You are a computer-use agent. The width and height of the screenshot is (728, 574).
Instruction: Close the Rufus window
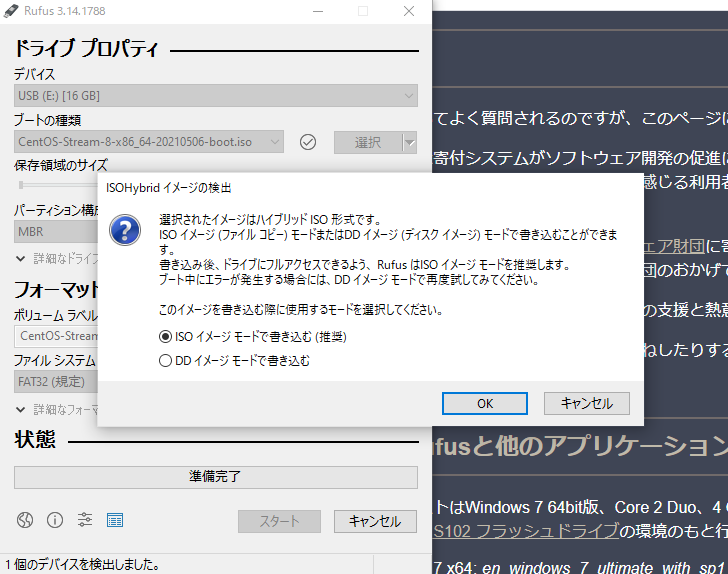(409, 11)
